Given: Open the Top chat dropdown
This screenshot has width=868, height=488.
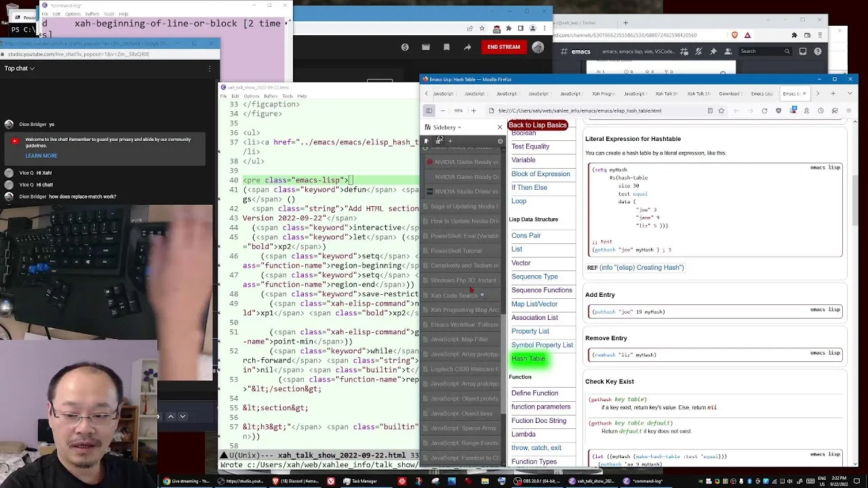Looking at the screenshot, I should point(20,68).
